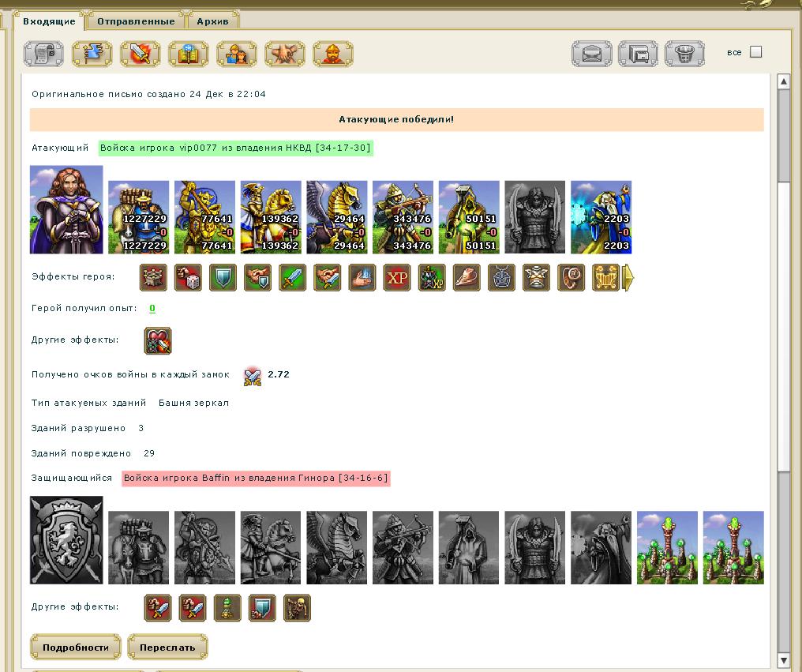This screenshot has width=802, height=672.
Task: Click the scrollbar down arrow
Action: 784,659
